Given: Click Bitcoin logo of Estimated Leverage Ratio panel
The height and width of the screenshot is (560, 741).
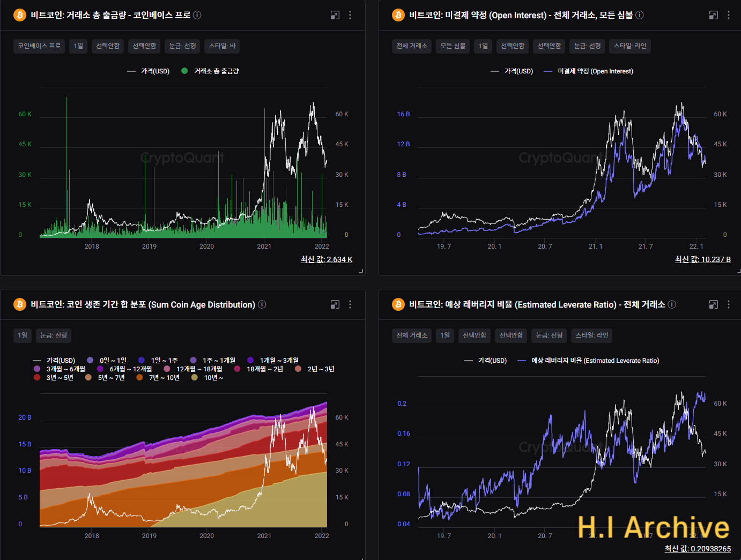Looking at the screenshot, I should [398, 304].
